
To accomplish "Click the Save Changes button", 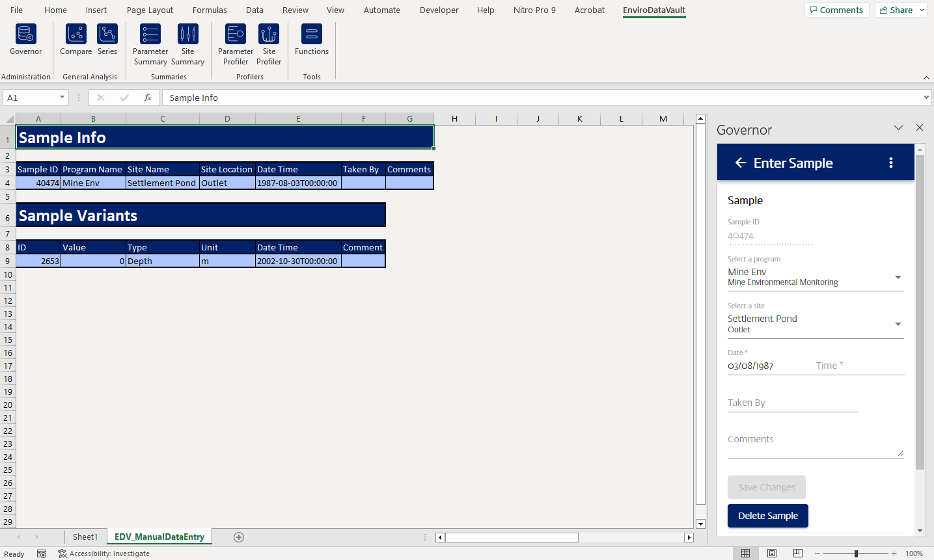I will (x=767, y=487).
